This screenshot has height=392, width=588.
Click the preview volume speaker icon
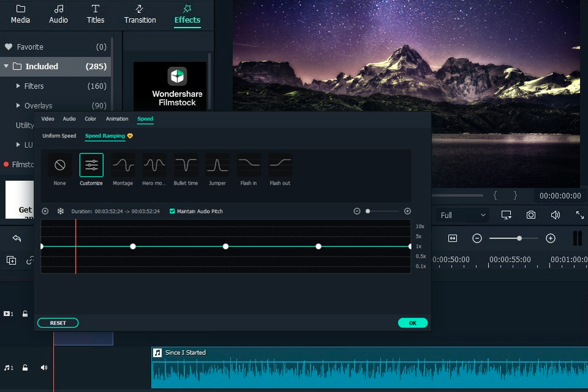pos(556,215)
